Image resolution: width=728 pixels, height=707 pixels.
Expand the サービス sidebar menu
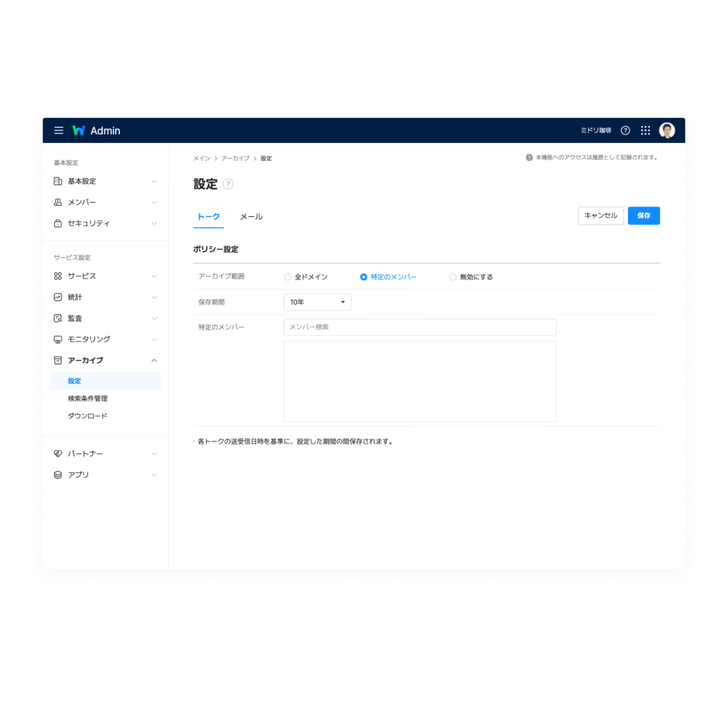point(154,276)
